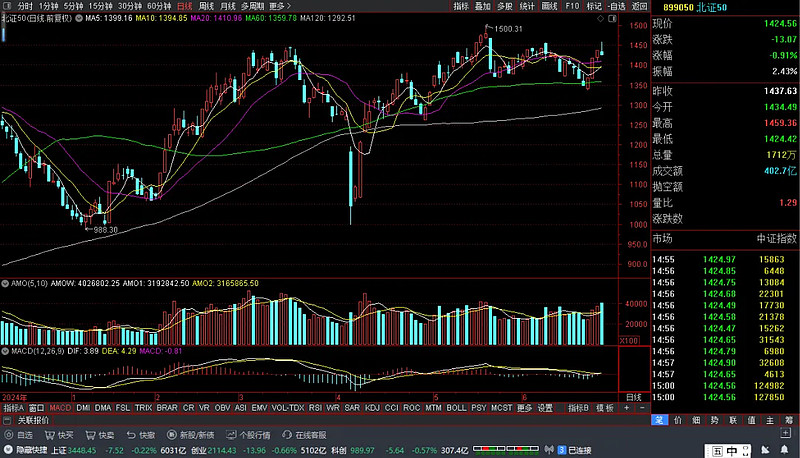The width and height of the screenshot is (800, 458).
Task: Toggle the 叠加 overlay option
Action: click(x=482, y=6)
